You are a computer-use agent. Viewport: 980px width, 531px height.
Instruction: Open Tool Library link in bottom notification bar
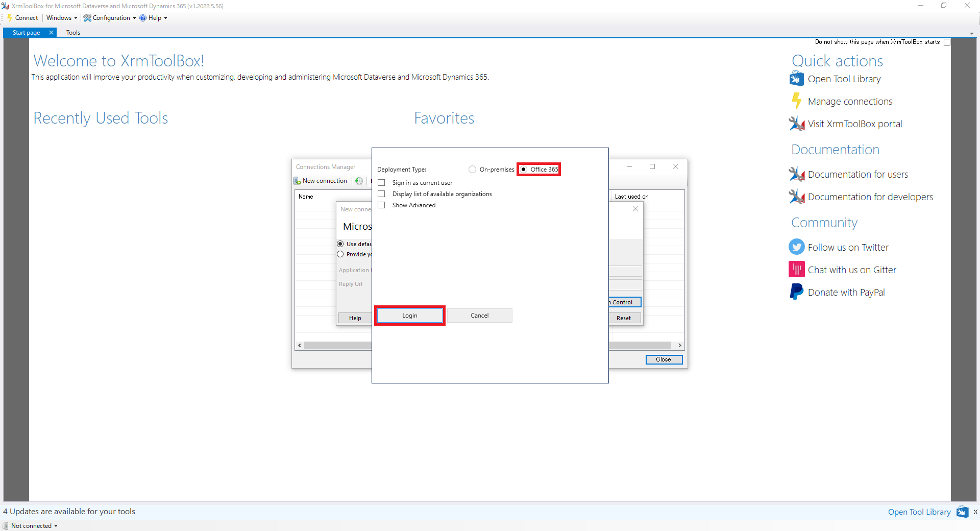click(x=919, y=512)
